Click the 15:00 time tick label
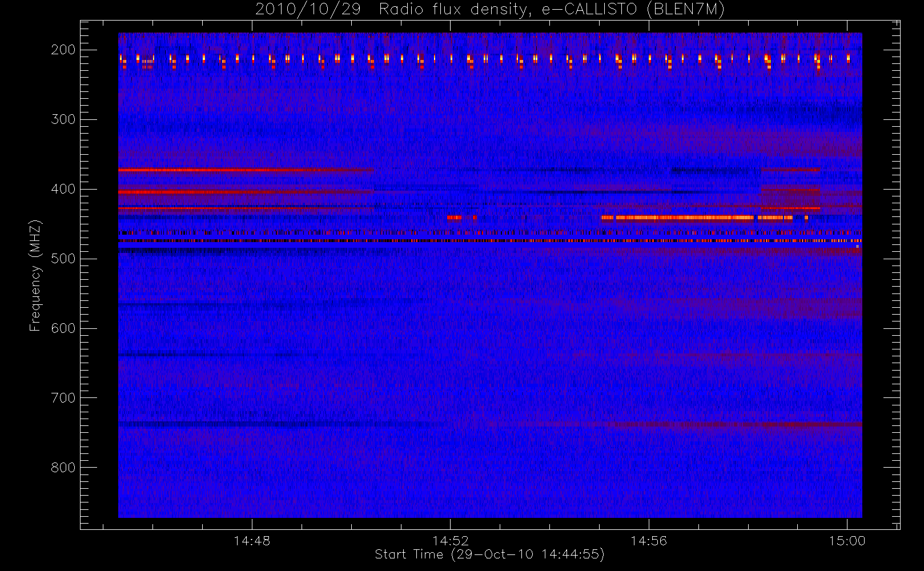 pos(847,541)
